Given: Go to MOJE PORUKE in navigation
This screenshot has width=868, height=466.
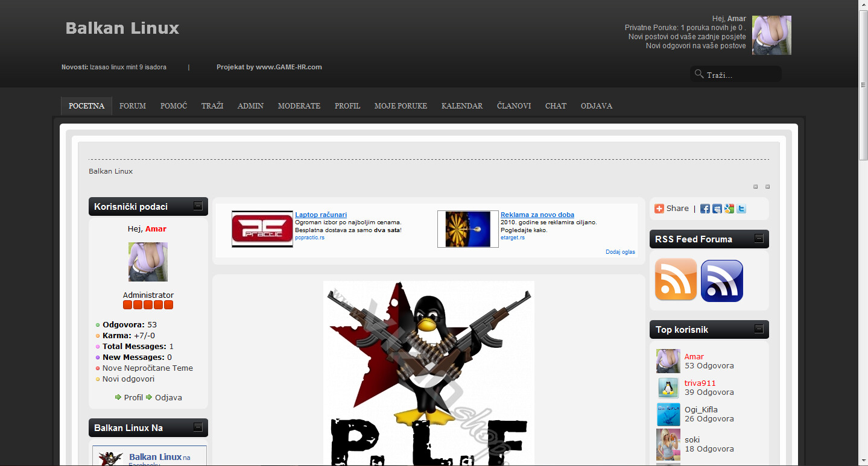Looking at the screenshot, I should click(401, 106).
